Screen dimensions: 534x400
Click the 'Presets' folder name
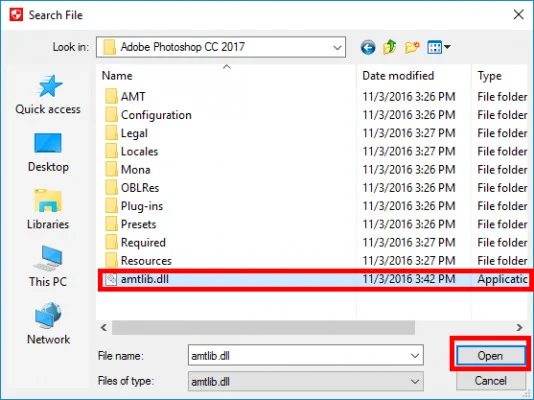coord(138,224)
